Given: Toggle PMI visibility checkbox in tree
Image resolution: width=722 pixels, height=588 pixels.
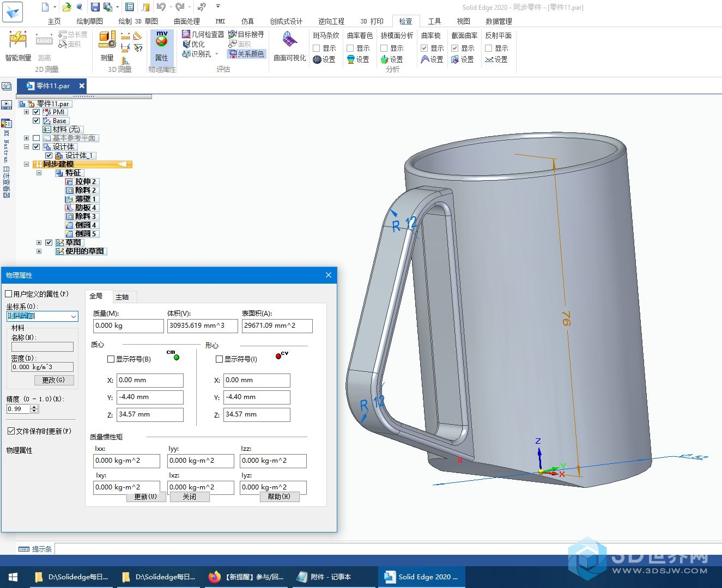Looking at the screenshot, I should pyautogui.click(x=37, y=112).
